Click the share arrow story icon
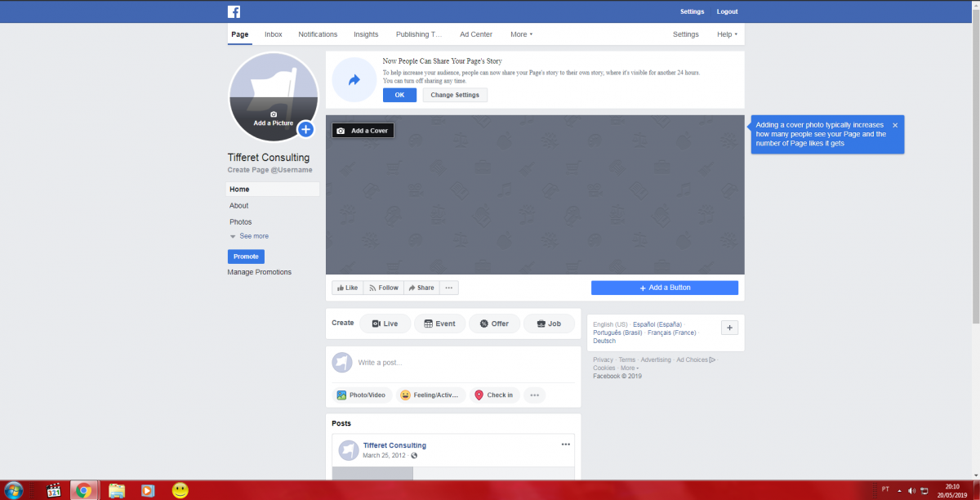 354,80
